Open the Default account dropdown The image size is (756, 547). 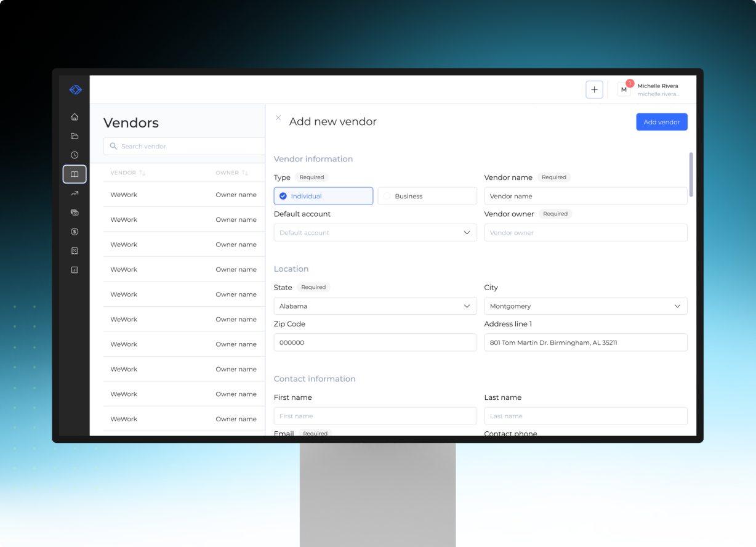click(x=375, y=232)
